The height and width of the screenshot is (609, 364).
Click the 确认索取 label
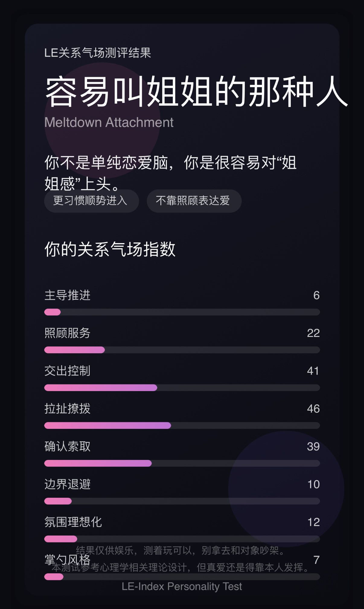pos(68,446)
